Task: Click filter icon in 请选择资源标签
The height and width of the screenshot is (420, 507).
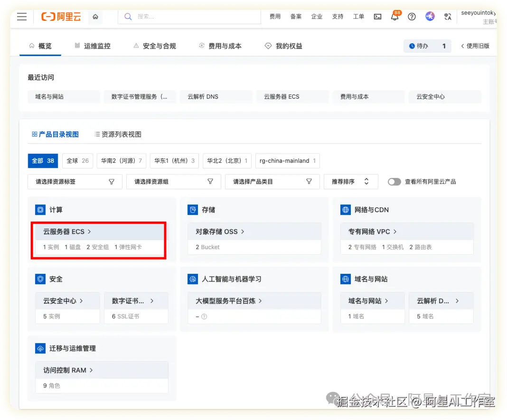Action: (x=112, y=182)
